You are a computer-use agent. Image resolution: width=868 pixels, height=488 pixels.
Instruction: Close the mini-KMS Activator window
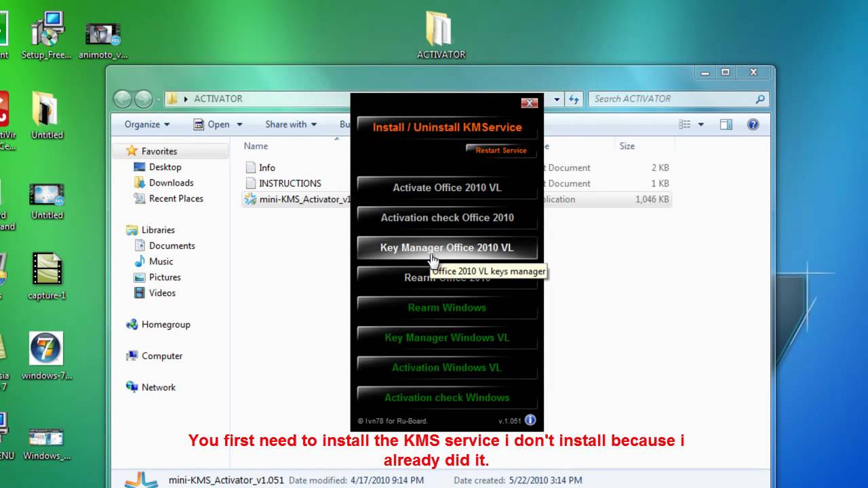[x=530, y=103]
